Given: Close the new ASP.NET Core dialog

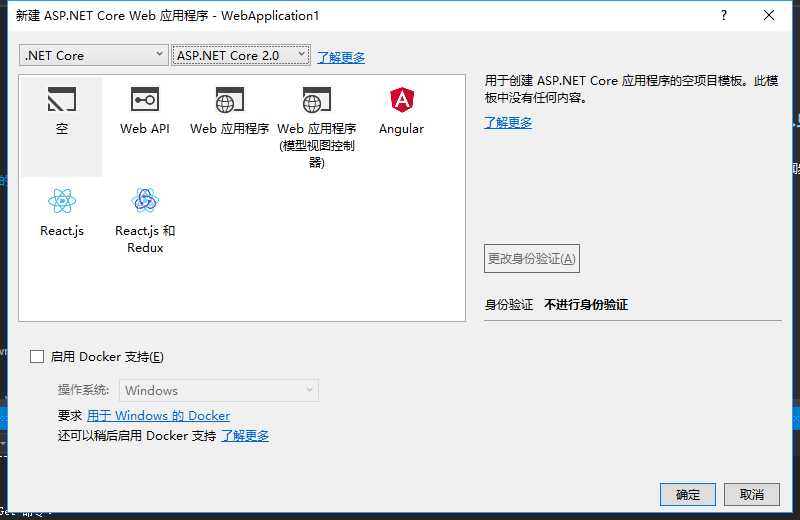Looking at the screenshot, I should (769, 15).
